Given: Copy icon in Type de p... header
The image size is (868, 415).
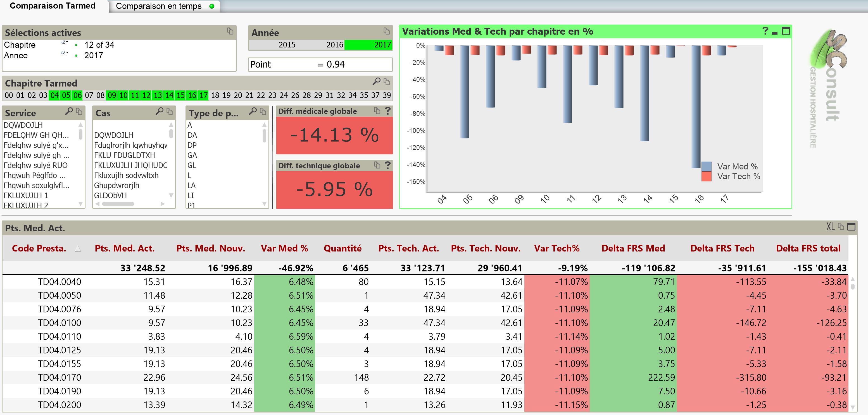Looking at the screenshot, I should pyautogui.click(x=263, y=111).
